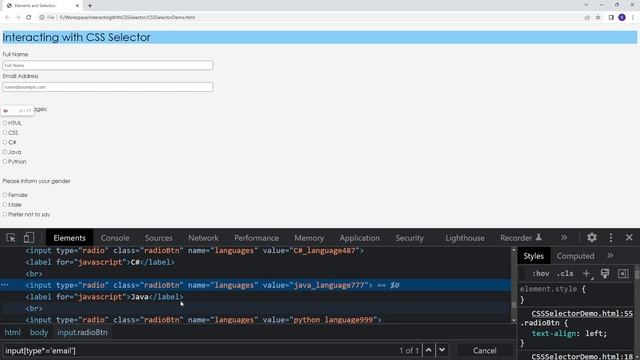This screenshot has width=640, height=360.
Task: Switch to the Console tab
Action: coord(115,238)
